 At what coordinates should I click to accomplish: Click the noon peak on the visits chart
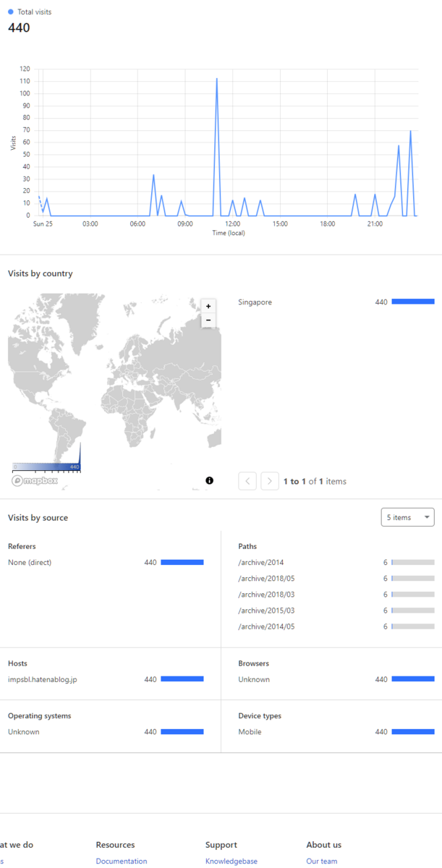click(x=216, y=79)
